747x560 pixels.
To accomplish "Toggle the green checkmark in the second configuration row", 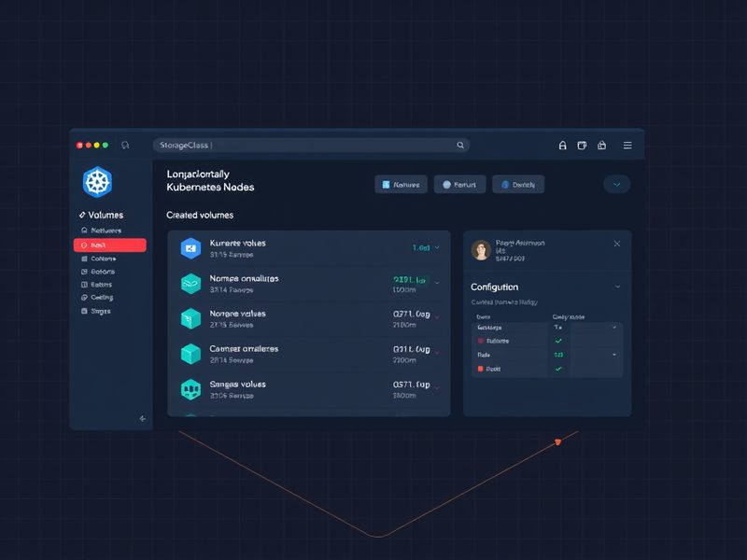I will [558, 341].
